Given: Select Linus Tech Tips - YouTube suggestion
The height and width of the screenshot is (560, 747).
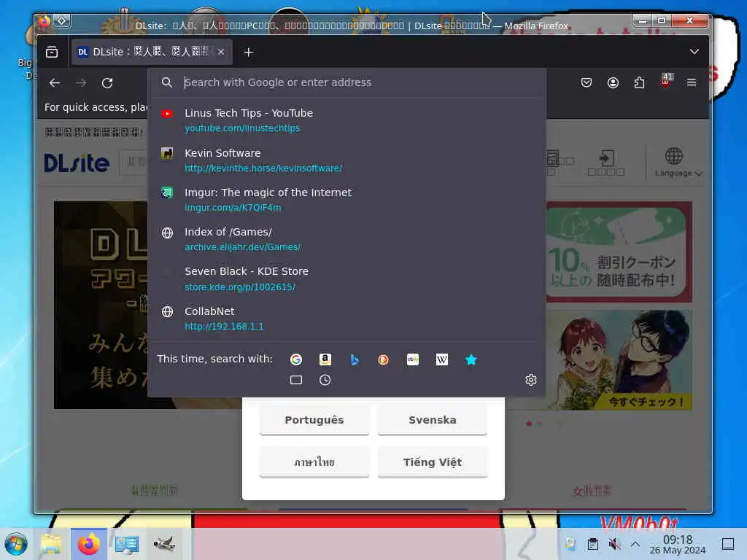Looking at the screenshot, I should 348,120.
